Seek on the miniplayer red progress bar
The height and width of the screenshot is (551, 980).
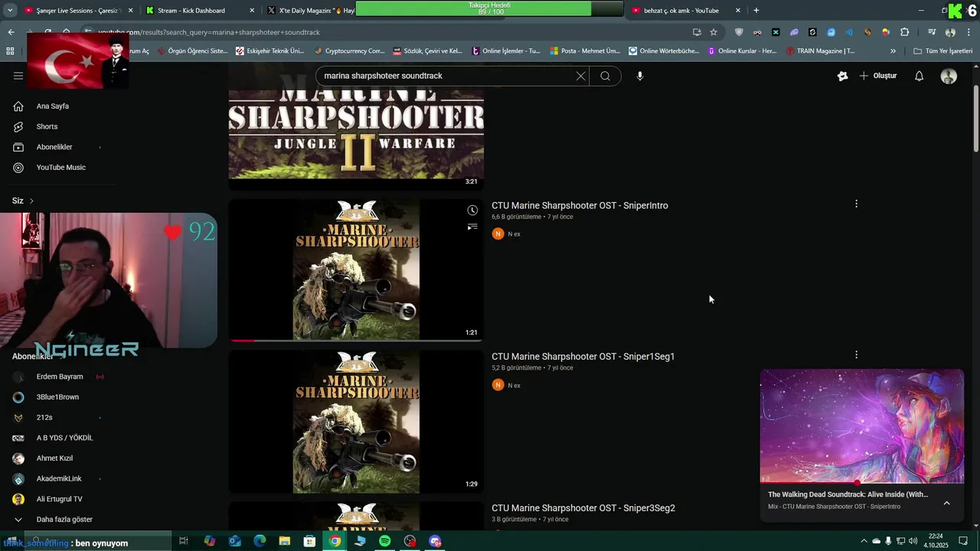tap(861, 483)
